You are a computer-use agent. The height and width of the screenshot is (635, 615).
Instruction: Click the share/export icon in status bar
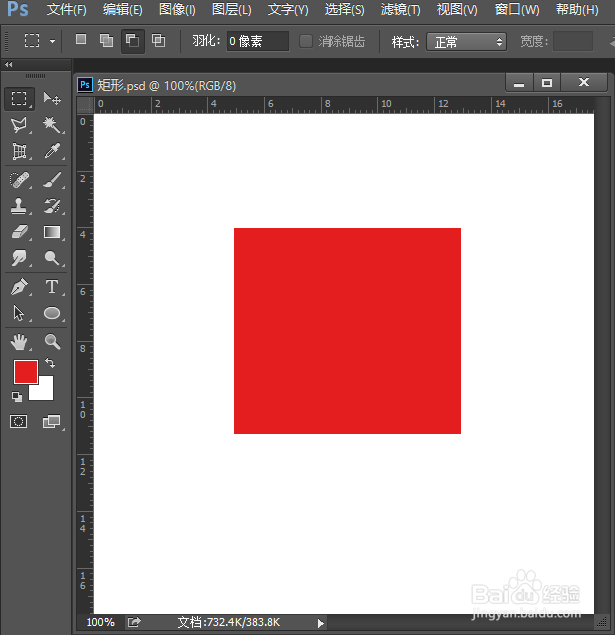pyautogui.click(x=134, y=622)
